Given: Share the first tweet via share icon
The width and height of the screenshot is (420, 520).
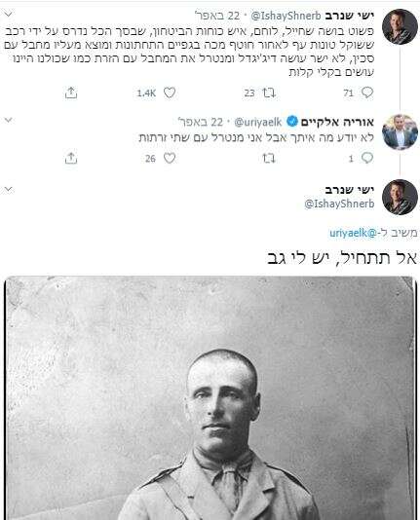Looking at the screenshot, I should (71, 93).
